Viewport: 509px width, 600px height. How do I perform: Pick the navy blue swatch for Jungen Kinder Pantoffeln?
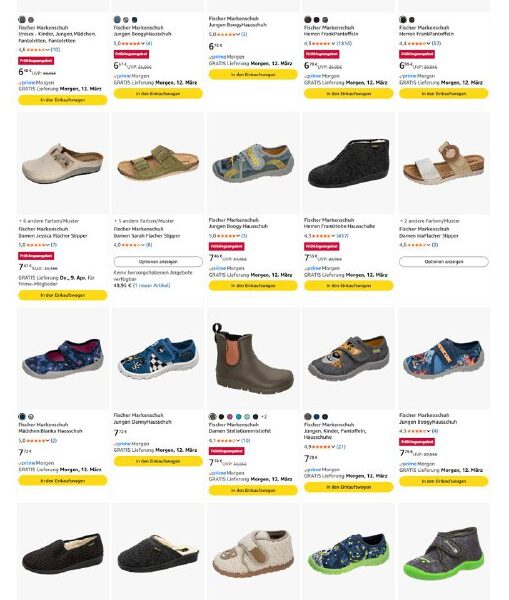click(316, 417)
